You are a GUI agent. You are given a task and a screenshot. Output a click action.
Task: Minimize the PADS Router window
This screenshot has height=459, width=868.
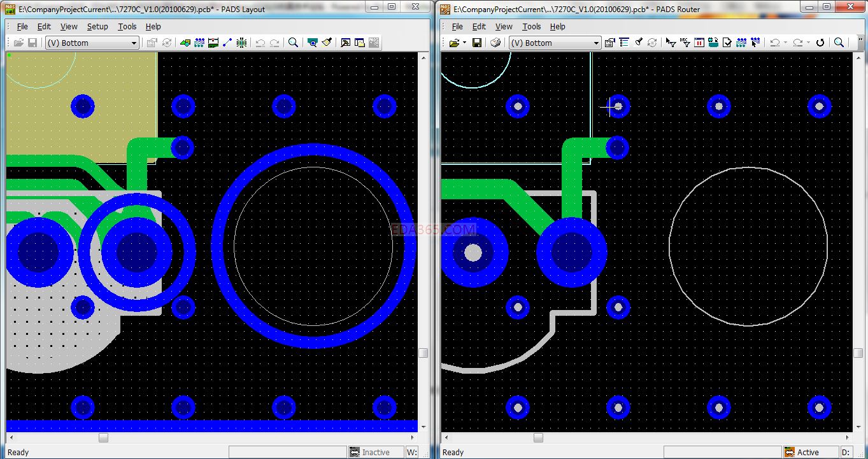coord(809,7)
